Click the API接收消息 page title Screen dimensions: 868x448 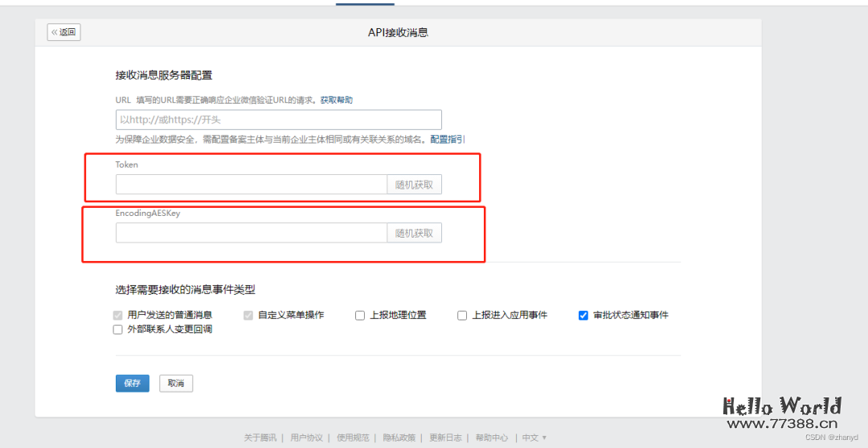(x=398, y=33)
